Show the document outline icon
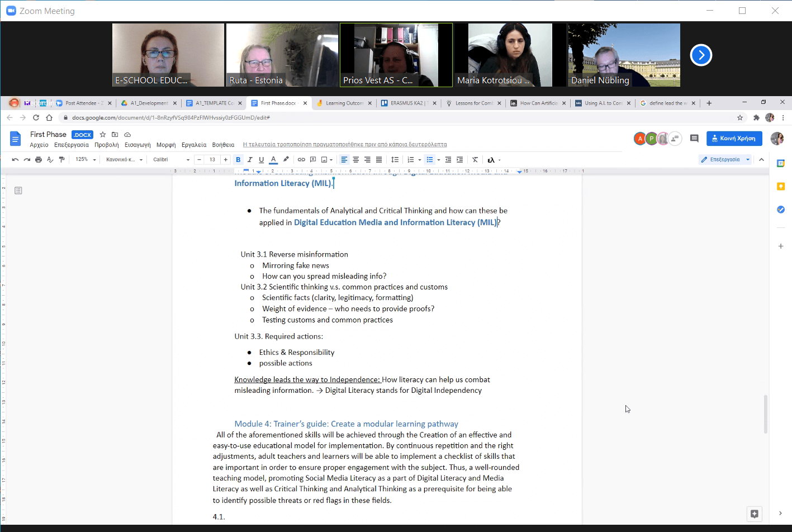This screenshot has width=792, height=532. point(18,191)
